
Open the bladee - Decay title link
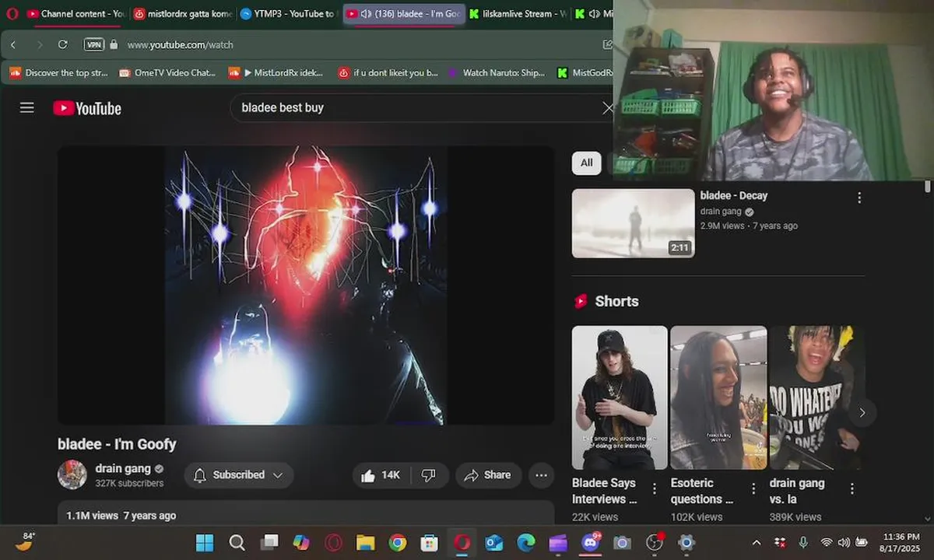(x=734, y=196)
